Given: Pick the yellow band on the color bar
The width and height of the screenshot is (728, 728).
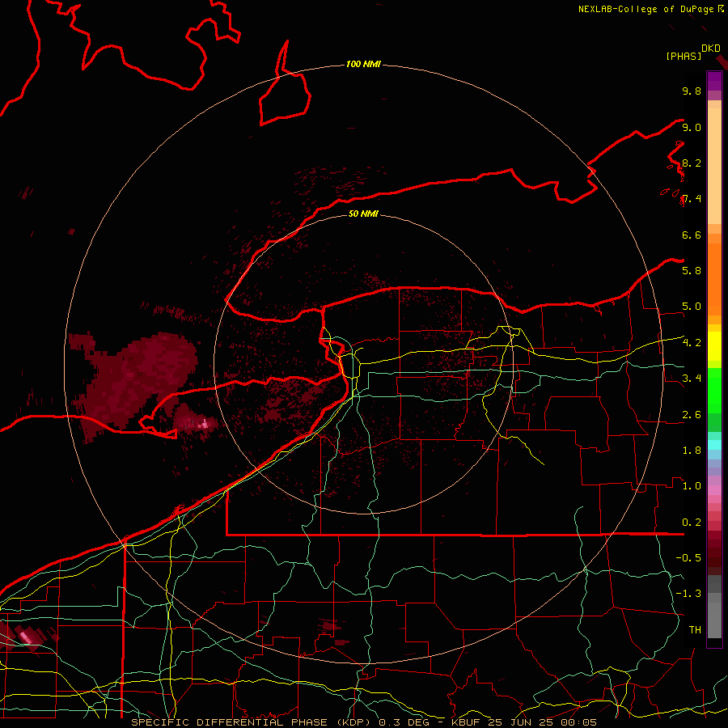Looking at the screenshot, I should click(x=714, y=346).
